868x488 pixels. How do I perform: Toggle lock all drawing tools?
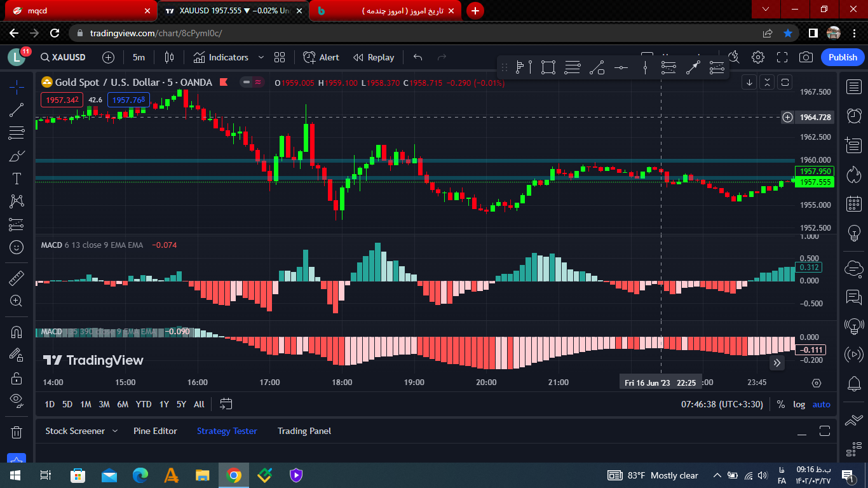(17, 377)
